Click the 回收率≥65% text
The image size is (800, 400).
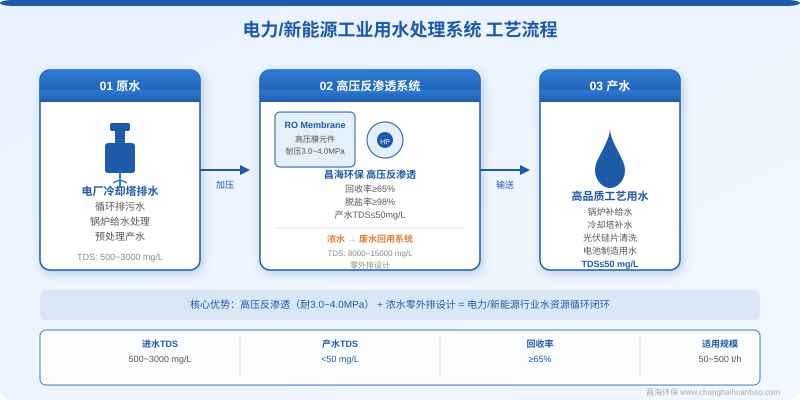(370, 189)
